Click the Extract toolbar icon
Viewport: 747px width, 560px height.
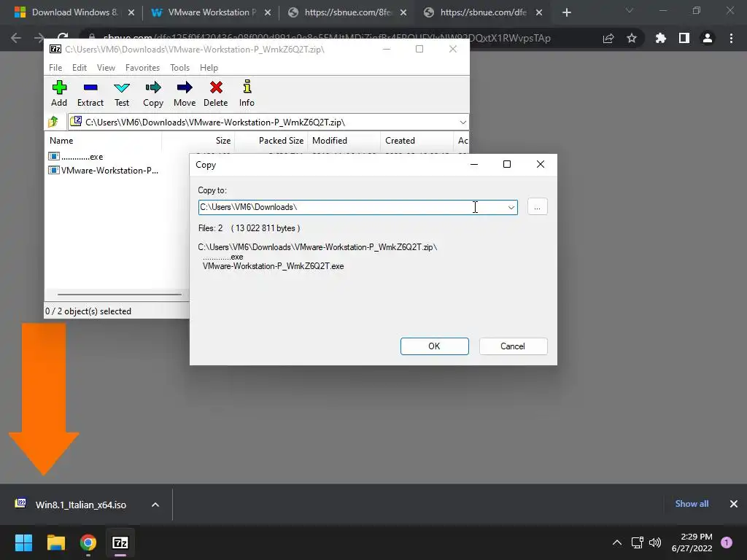pos(90,94)
